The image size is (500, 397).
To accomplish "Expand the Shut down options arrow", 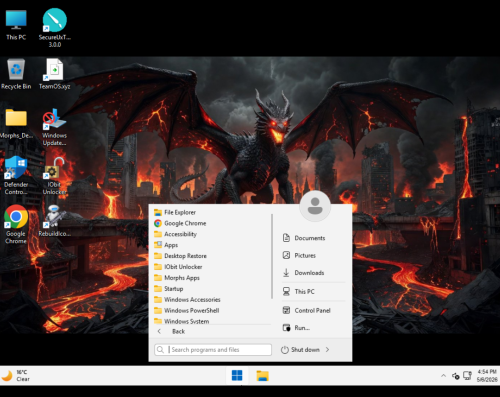I will pyautogui.click(x=327, y=350).
